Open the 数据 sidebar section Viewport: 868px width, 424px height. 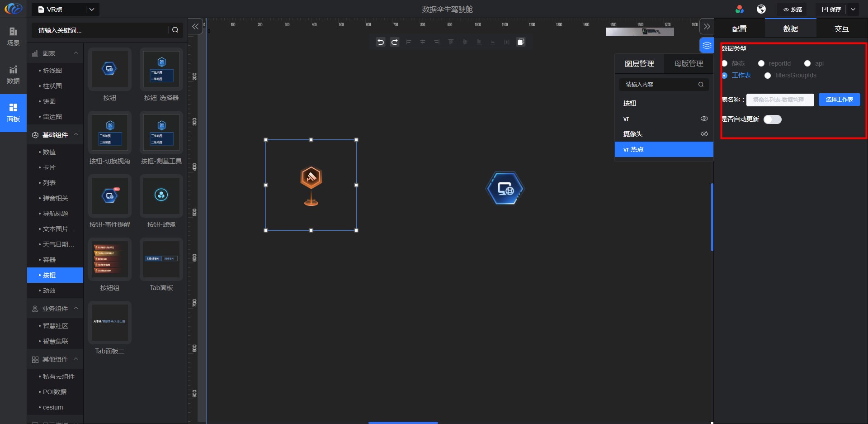(x=13, y=75)
